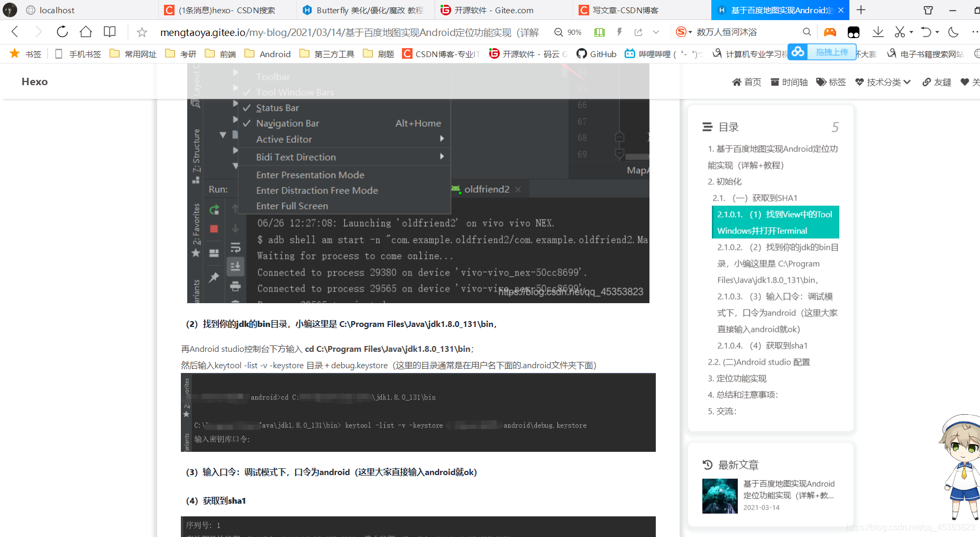Click the skin shirt icon in title bar
The image size is (980, 537).
pyautogui.click(x=928, y=10)
